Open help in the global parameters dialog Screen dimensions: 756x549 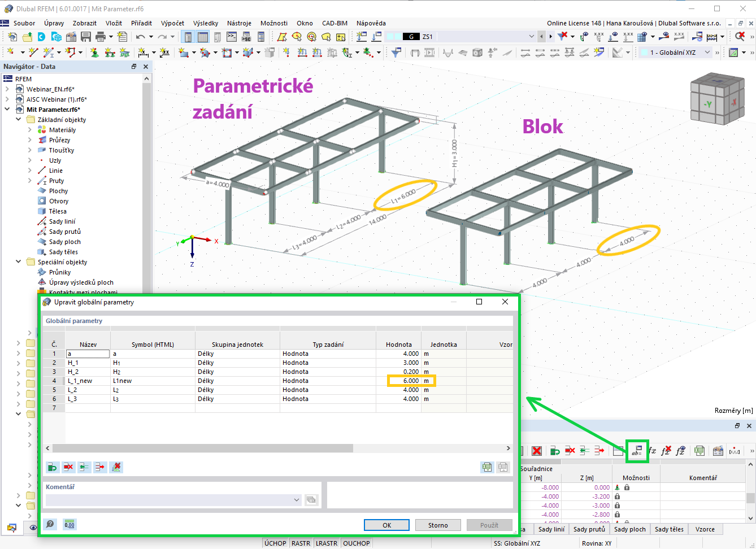click(x=50, y=524)
